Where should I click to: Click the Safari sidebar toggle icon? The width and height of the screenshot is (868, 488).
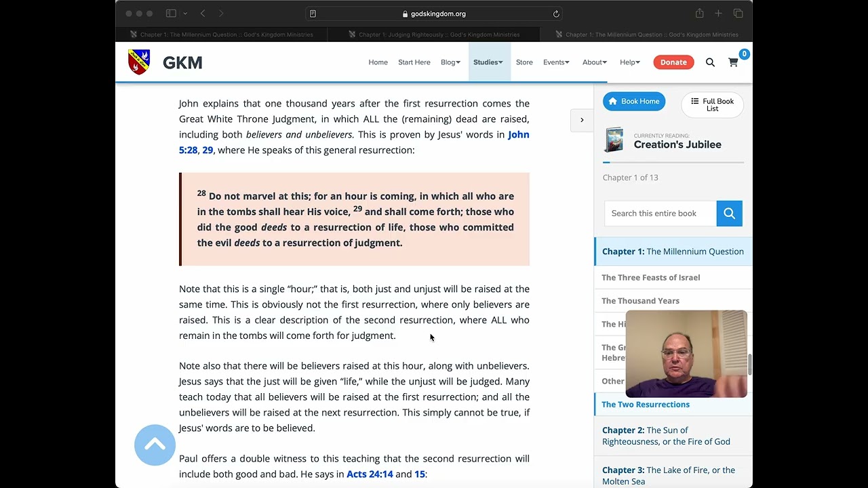[x=171, y=14]
